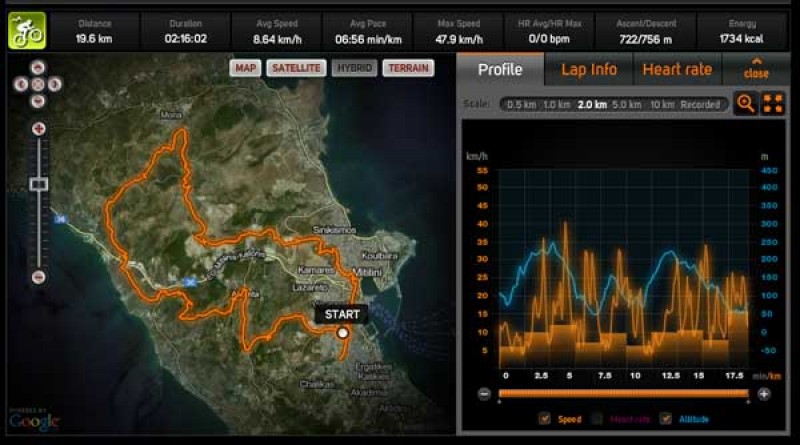Click the Ascent/Descent 722/756 m stat
Image resolution: width=800 pixels, height=445 pixels.
[x=646, y=31]
